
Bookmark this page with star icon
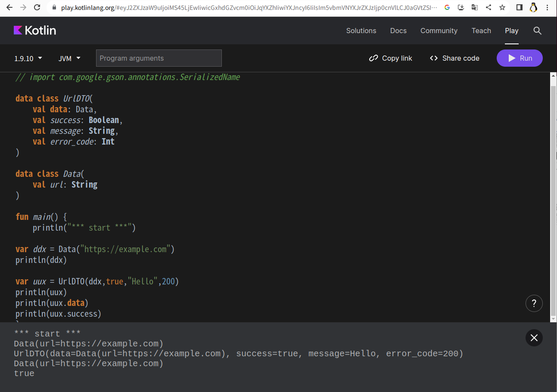pos(502,7)
